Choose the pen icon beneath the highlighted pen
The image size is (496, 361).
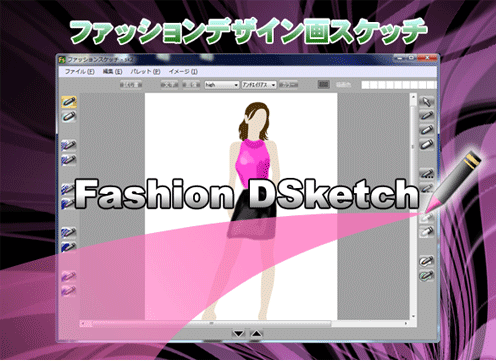click(69, 117)
